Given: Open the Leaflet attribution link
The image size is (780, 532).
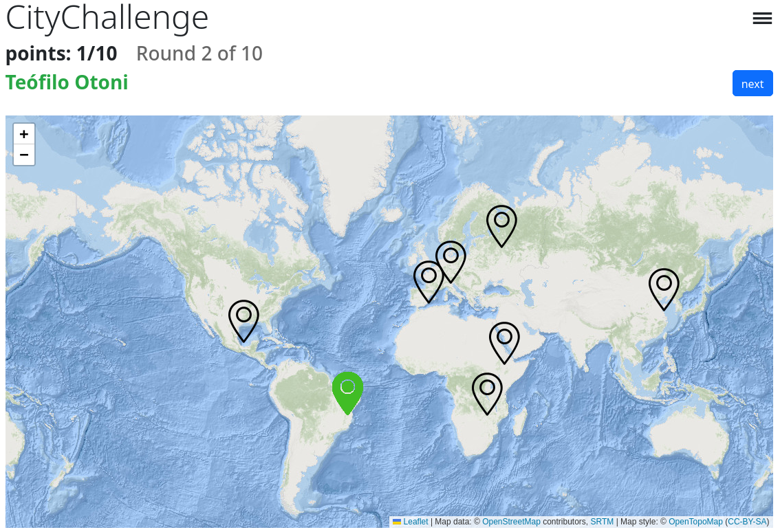Looking at the screenshot, I should [415, 522].
